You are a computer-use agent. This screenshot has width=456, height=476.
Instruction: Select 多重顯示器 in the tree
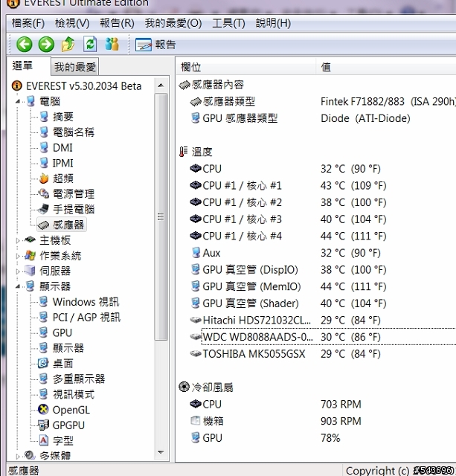coord(79,379)
